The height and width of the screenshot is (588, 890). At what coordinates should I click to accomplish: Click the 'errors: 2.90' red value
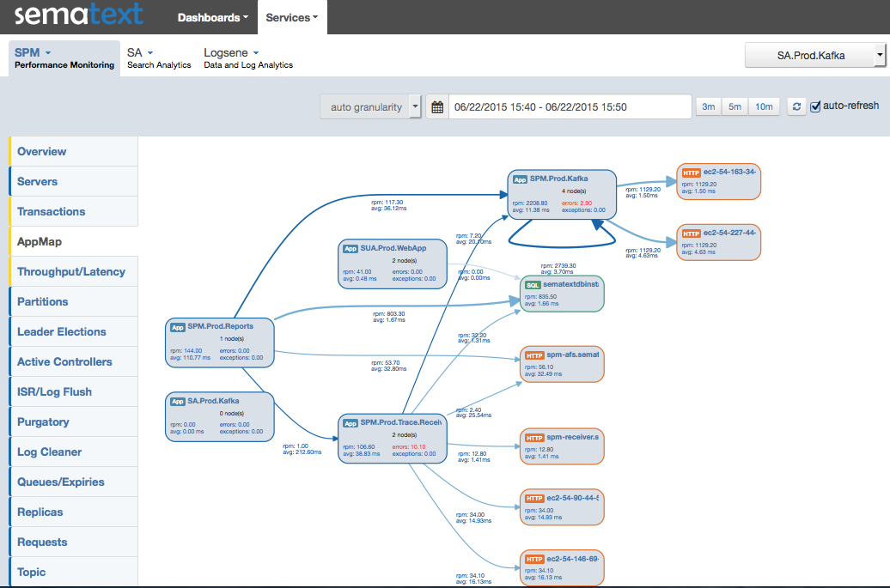576,203
